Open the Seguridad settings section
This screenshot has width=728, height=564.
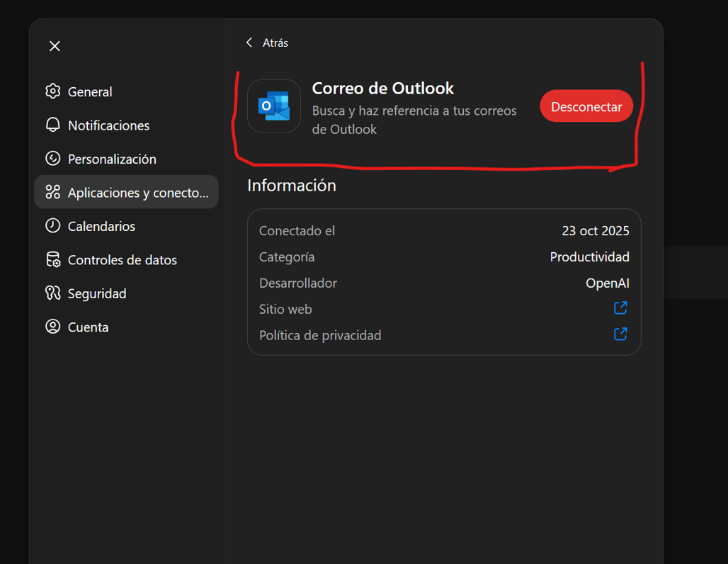click(96, 293)
